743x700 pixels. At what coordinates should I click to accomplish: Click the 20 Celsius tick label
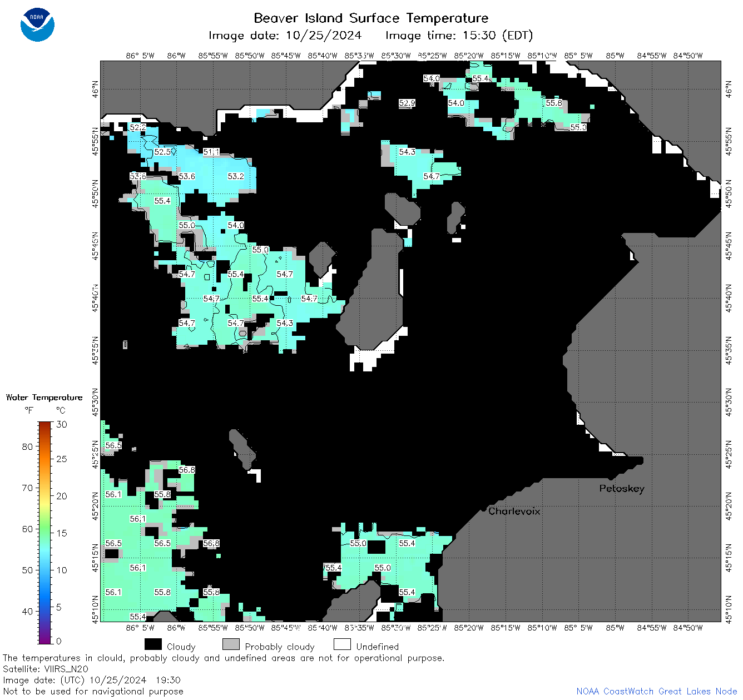(x=62, y=496)
